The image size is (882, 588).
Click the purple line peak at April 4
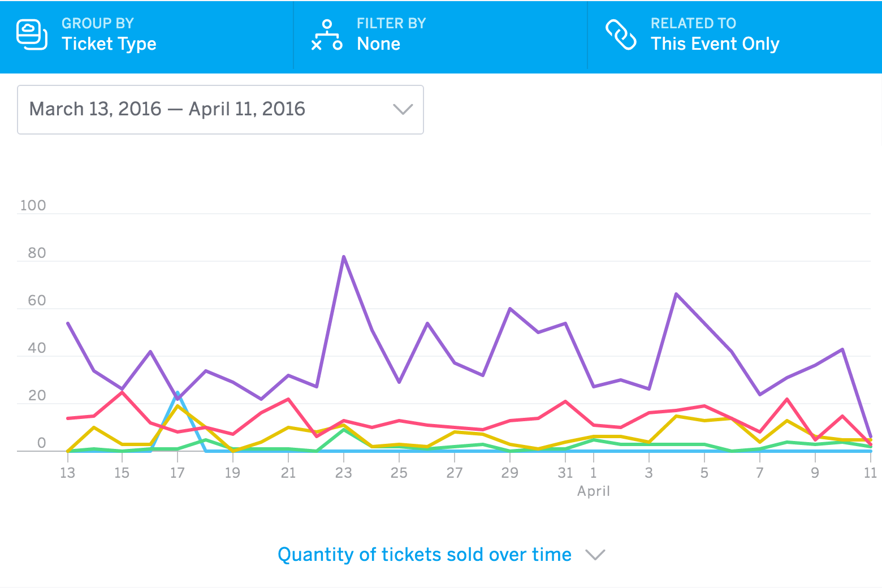point(676,294)
